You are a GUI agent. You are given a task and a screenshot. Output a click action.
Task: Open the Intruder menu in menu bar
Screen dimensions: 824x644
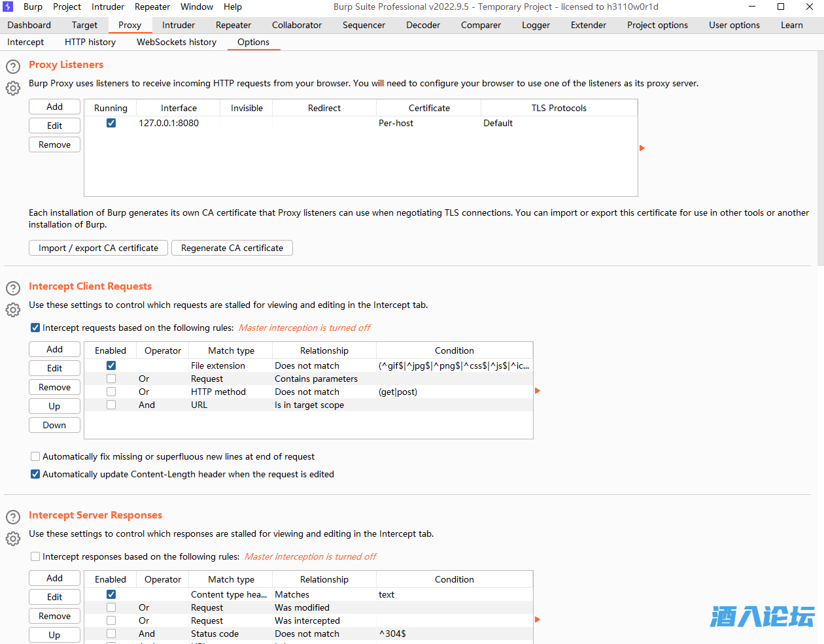[x=108, y=7]
